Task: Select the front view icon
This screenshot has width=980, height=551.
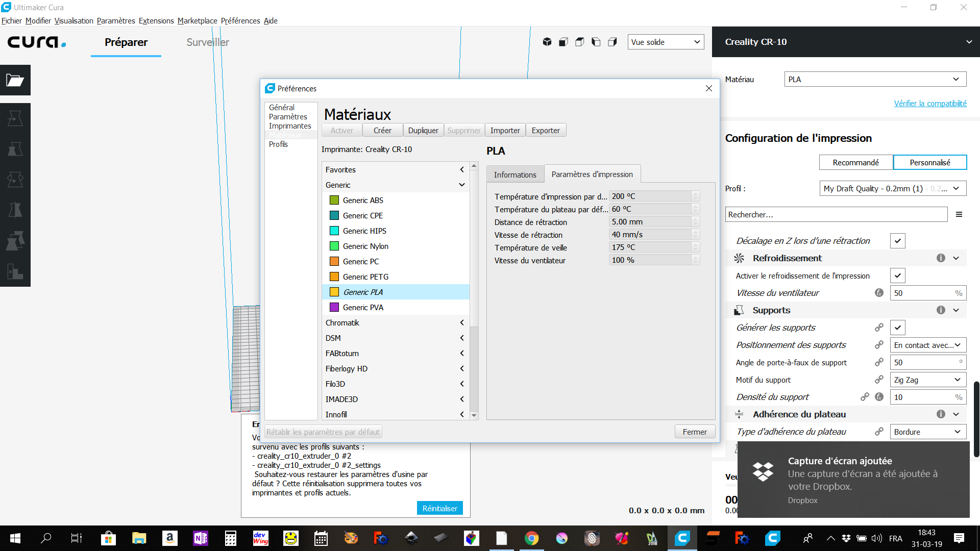Action: tap(563, 42)
